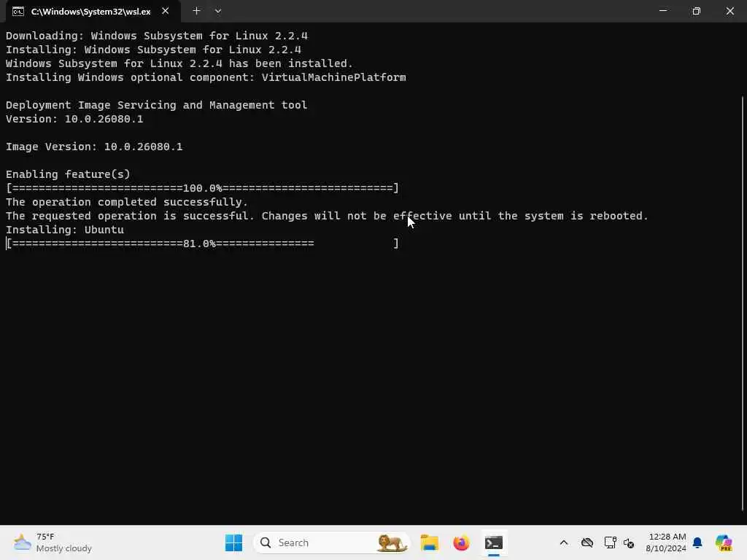Viewport: 747px width, 560px height.
Task: Click 'Image Version: 10.0.26080.1' text
Action: 94,147
